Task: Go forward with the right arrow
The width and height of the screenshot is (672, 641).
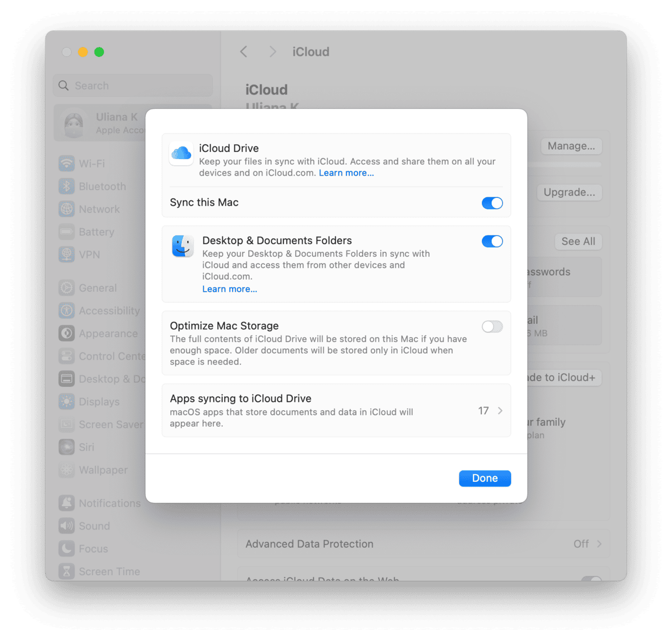Action: coord(272,51)
